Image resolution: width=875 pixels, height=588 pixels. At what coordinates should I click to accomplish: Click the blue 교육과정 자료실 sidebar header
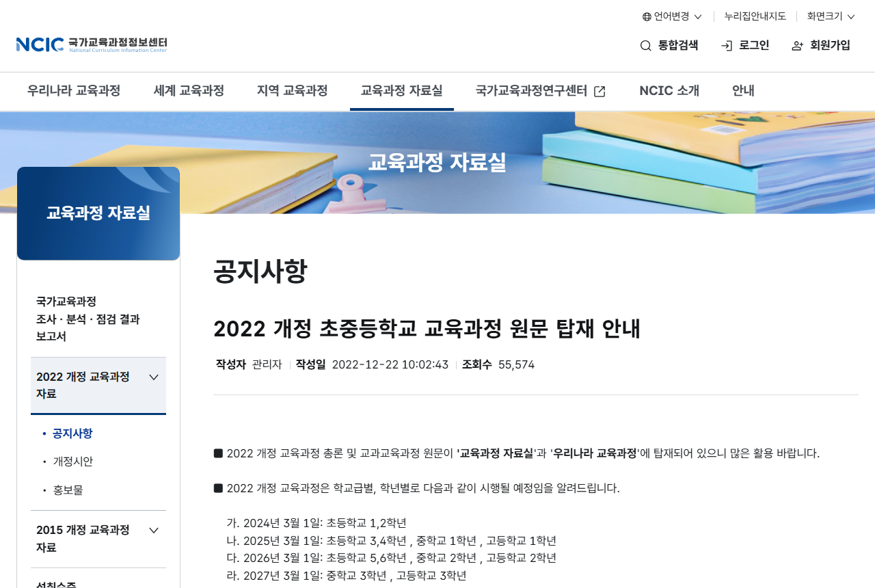[98, 213]
